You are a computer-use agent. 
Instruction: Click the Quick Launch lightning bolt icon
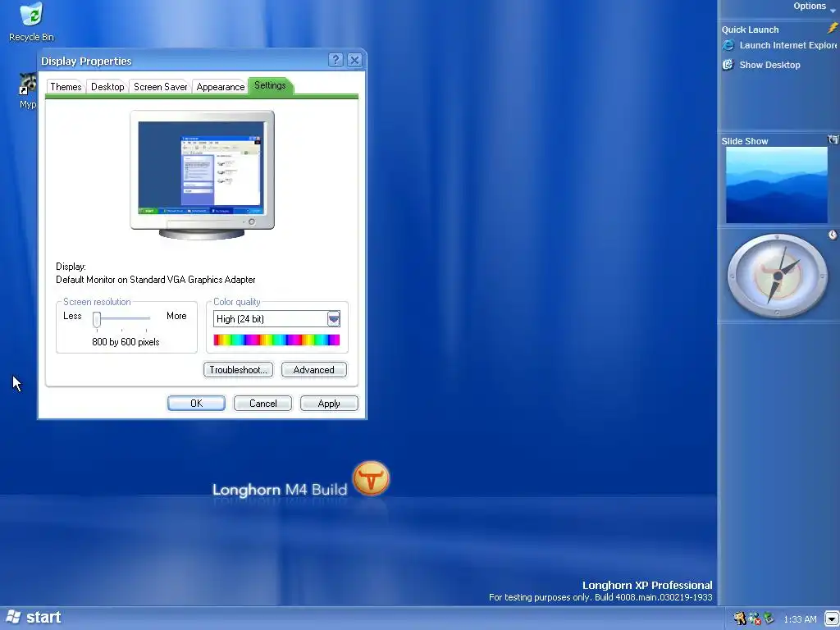[x=833, y=28]
